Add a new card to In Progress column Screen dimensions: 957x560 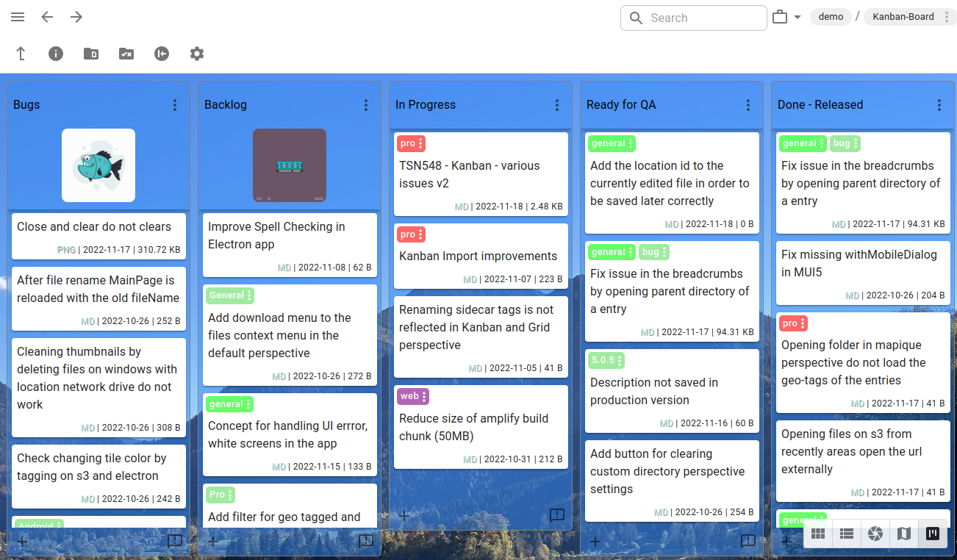404,516
